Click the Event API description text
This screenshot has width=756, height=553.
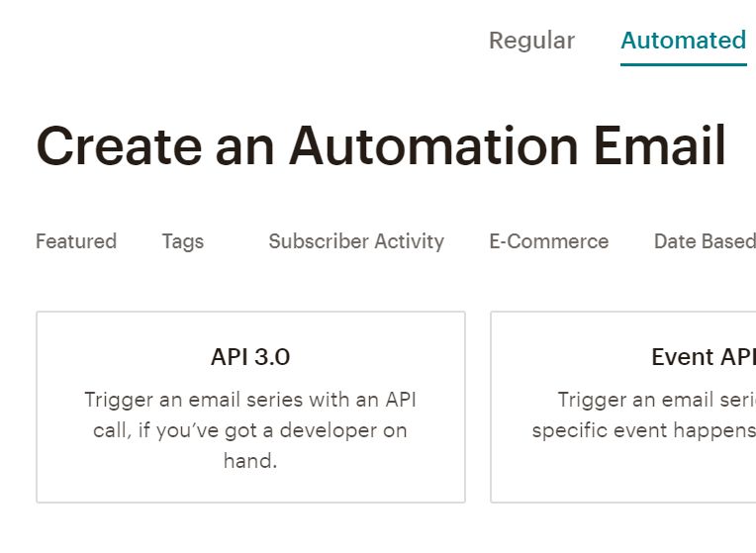pyautogui.click(x=643, y=415)
